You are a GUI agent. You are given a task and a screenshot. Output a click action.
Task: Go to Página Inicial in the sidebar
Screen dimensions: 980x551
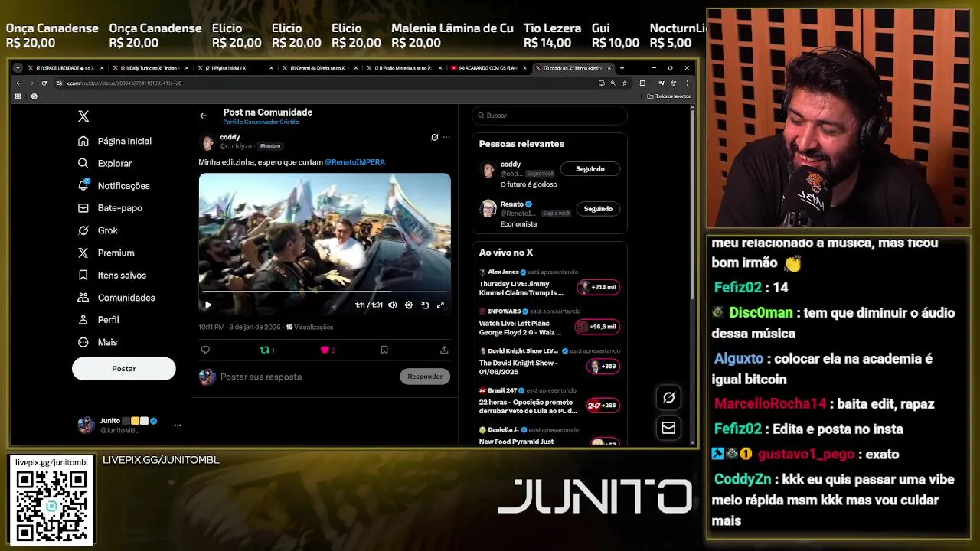coord(115,141)
